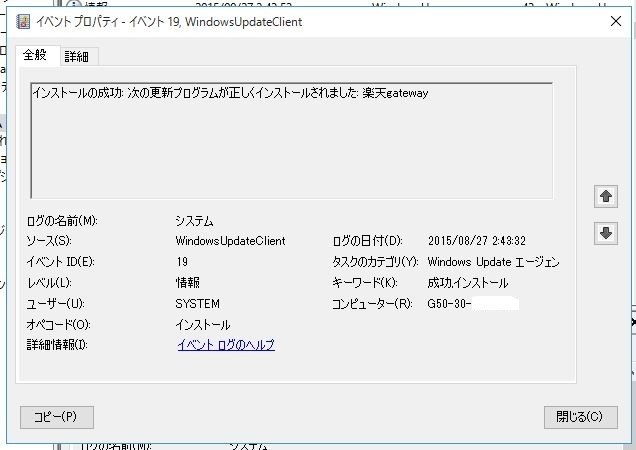The width and height of the screenshot is (636, 450).
Task: Click the computer name G50-30-
Action: (x=449, y=304)
